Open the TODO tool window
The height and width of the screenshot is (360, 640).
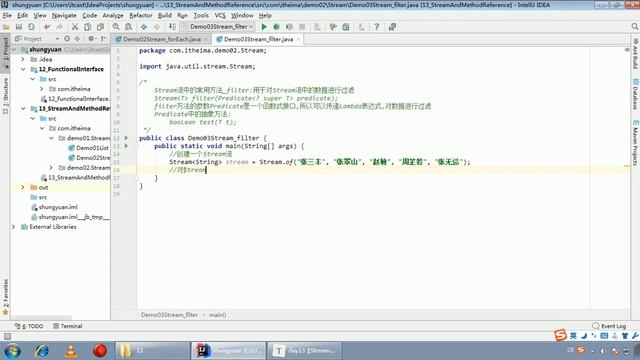[x=29, y=326]
